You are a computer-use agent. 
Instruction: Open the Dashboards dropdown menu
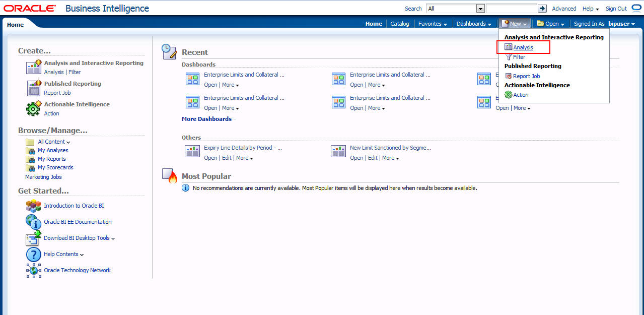(474, 24)
